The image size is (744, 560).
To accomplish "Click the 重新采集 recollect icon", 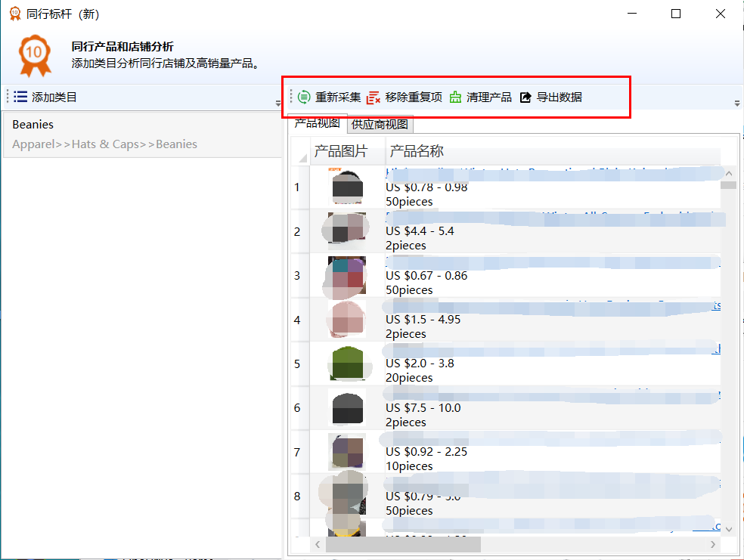I will (304, 97).
